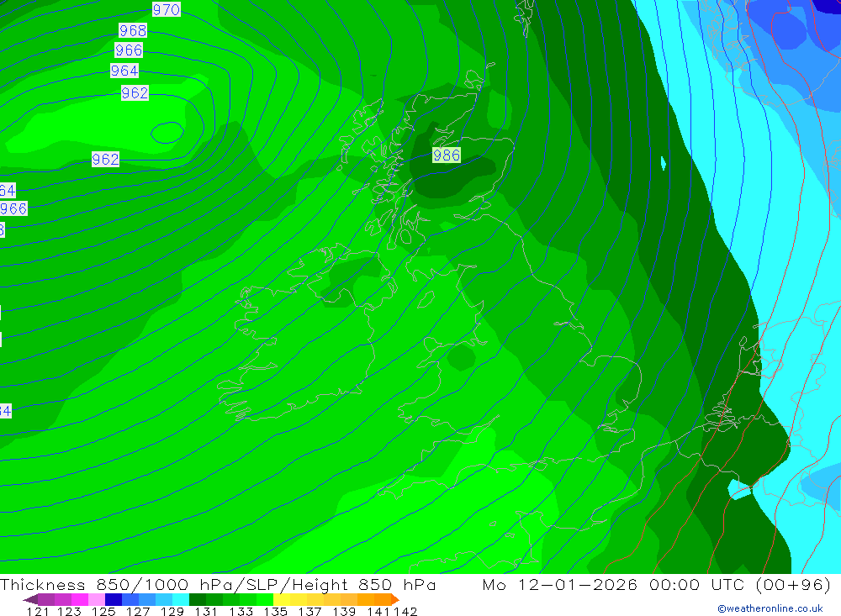
Task: Click the 966 label below the 968 label
Action: tap(129, 50)
